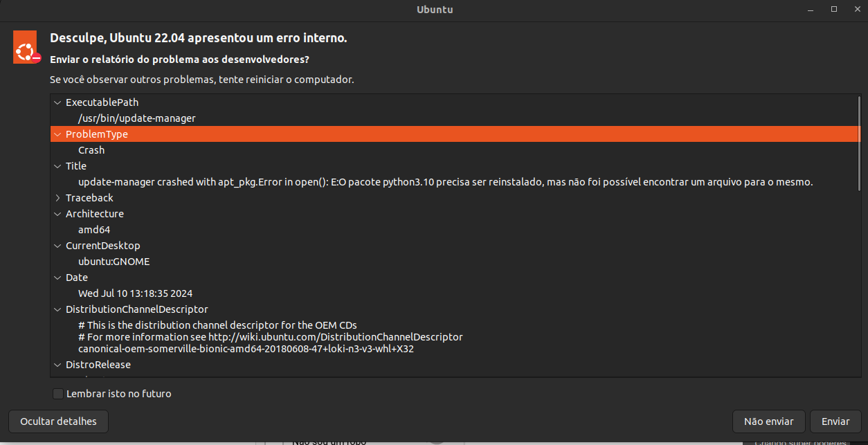Select the 'canonical-oem-somerville-bionic-amd64' line
Screen dimensions: 868x445
tap(246, 349)
